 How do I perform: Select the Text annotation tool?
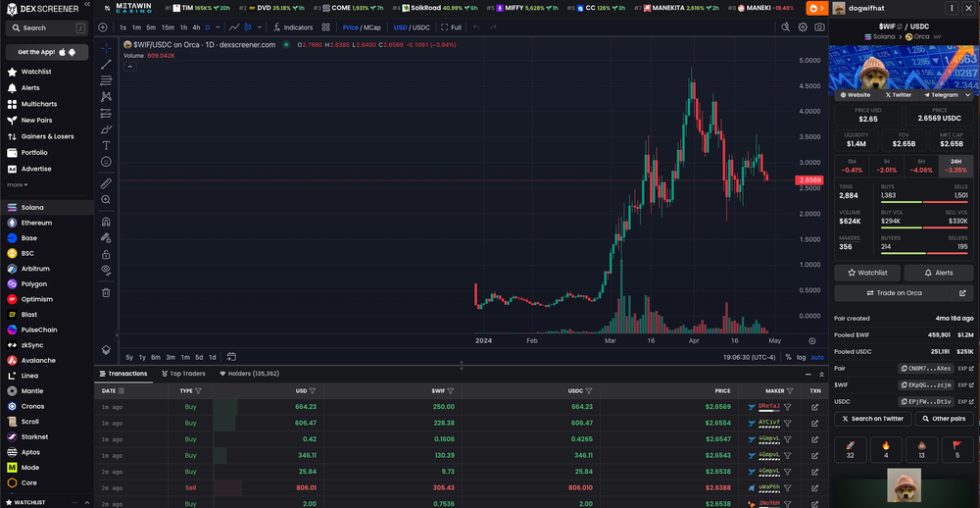click(x=106, y=145)
